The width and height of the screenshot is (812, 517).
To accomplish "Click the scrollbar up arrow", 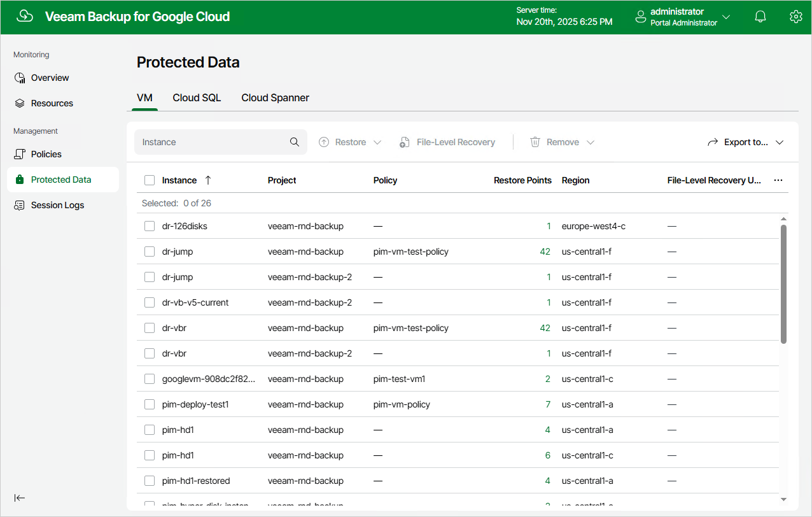I will click(783, 219).
